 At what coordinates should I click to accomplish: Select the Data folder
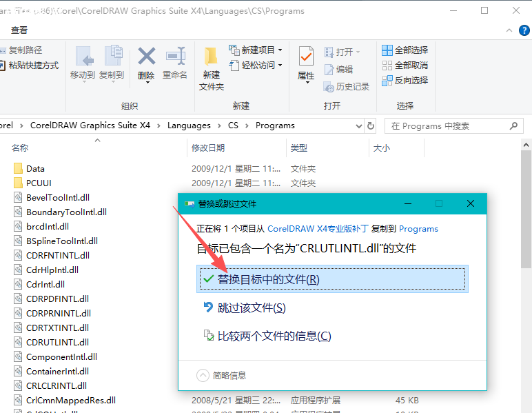pos(29,169)
